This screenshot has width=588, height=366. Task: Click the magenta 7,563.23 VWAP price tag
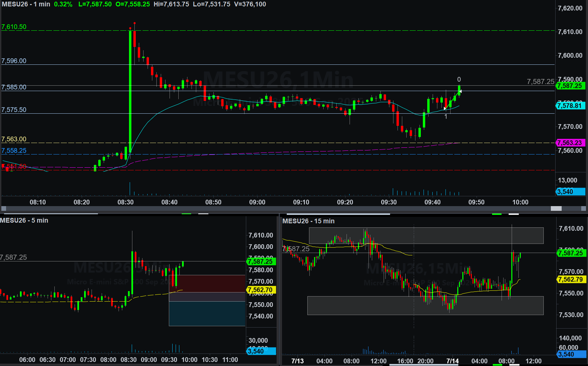point(570,143)
